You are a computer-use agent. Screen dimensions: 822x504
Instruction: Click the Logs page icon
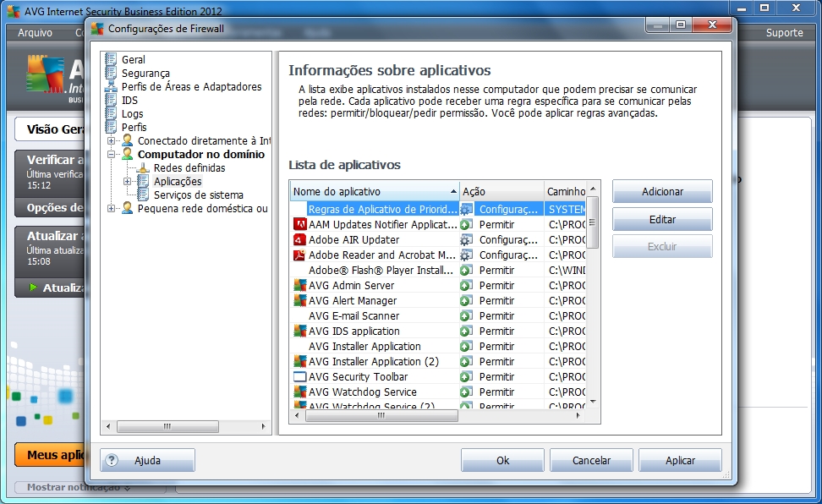(111, 113)
